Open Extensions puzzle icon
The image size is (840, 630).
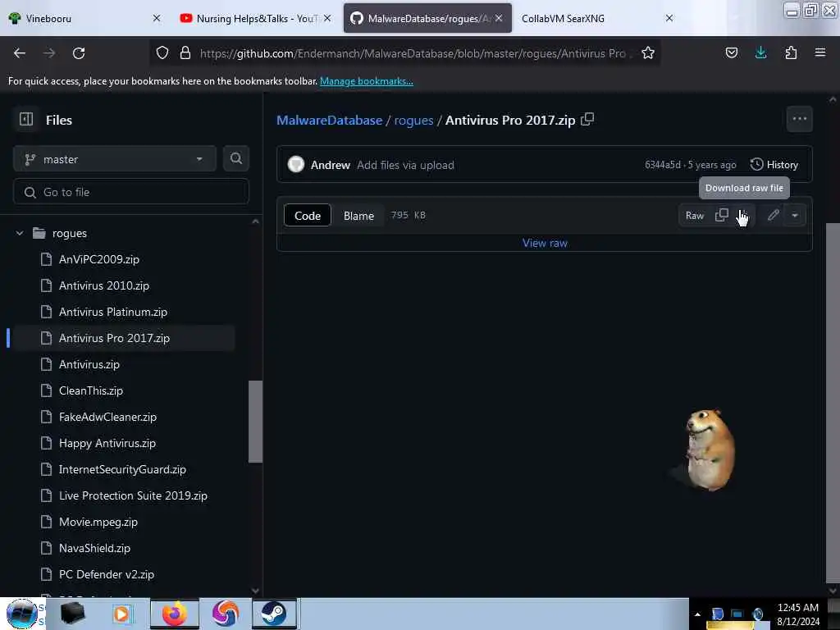pos(791,53)
